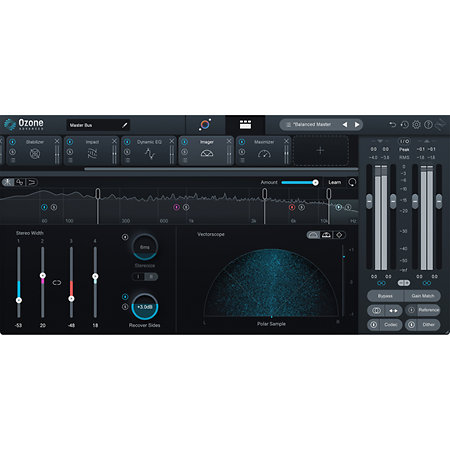The height and width of the screenshot is (450, 450).
Task: Go to previous preset arrow
Action: tap(345, 124)
